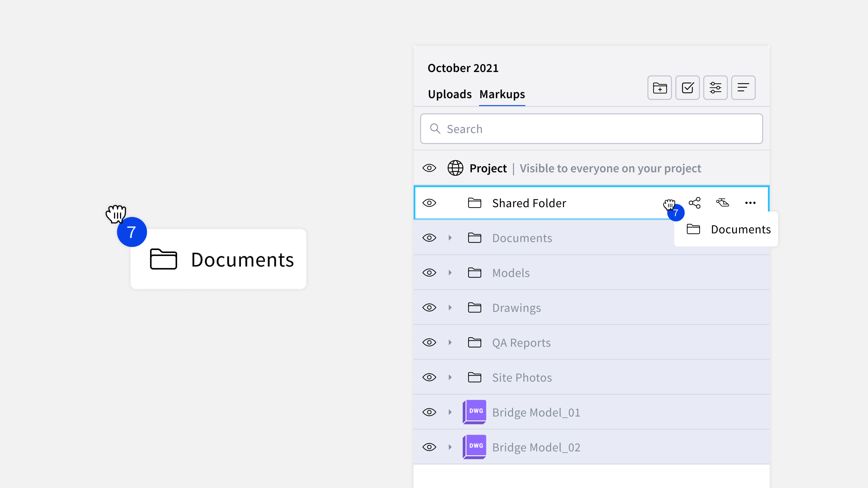This screenshot has width=868, height=488.
Task: Select the Drawings row label
Action: (x=516, y=308)
